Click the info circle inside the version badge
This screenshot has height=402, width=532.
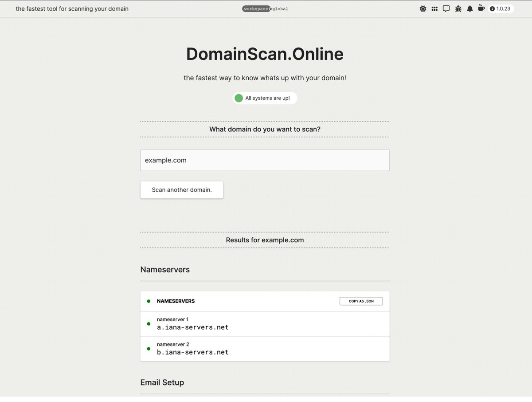coord(493,8)
